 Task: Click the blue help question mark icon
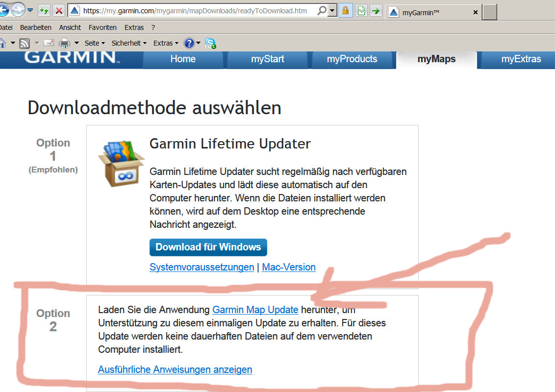point(189,43)
